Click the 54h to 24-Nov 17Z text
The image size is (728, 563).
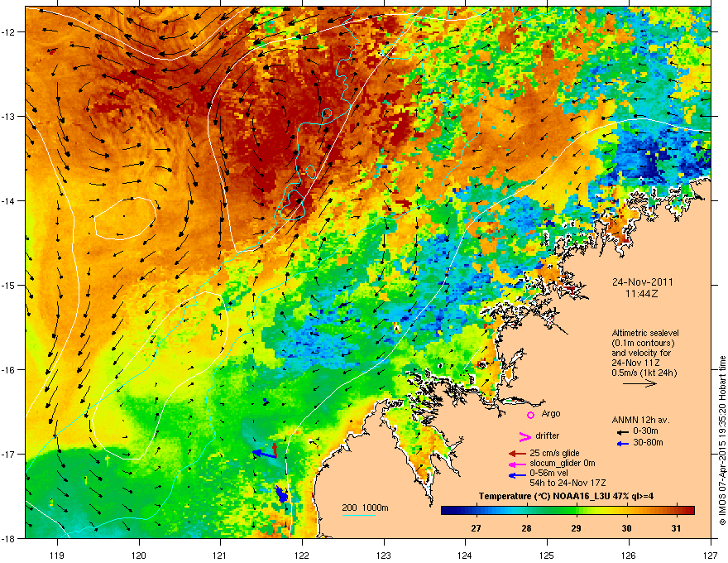[x=568, y=483]
